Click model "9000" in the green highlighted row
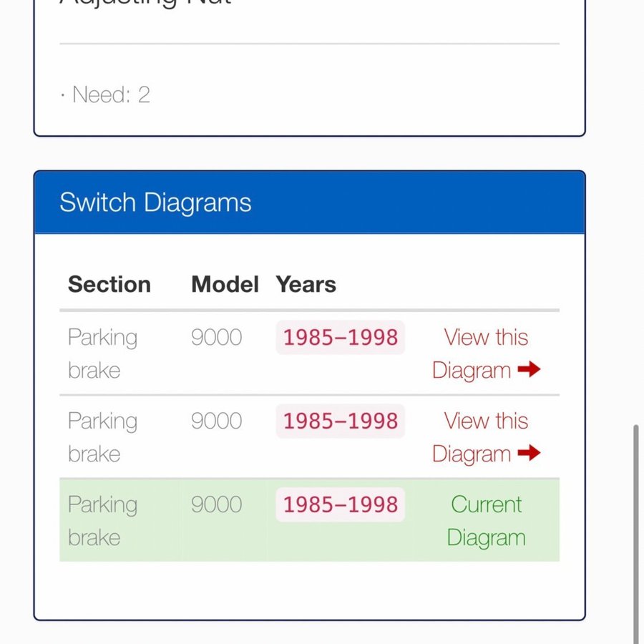Image resolution: width=644 pixels, height=644 pixels. click(216, 504)
